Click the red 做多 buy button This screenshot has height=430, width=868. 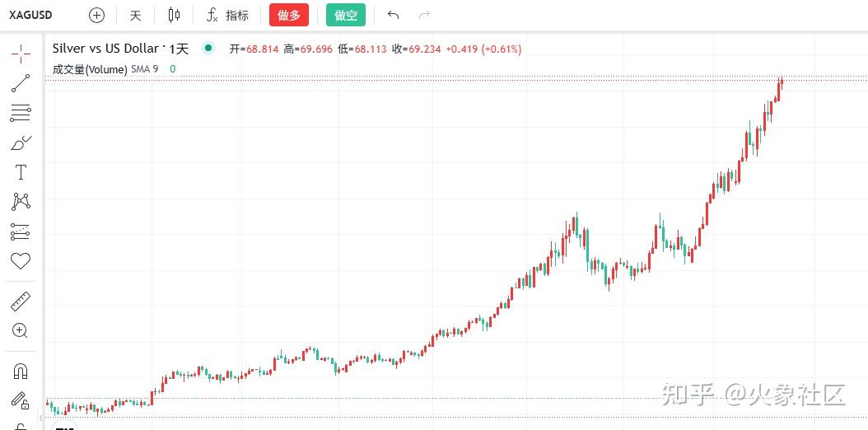[x=289, y=15]
